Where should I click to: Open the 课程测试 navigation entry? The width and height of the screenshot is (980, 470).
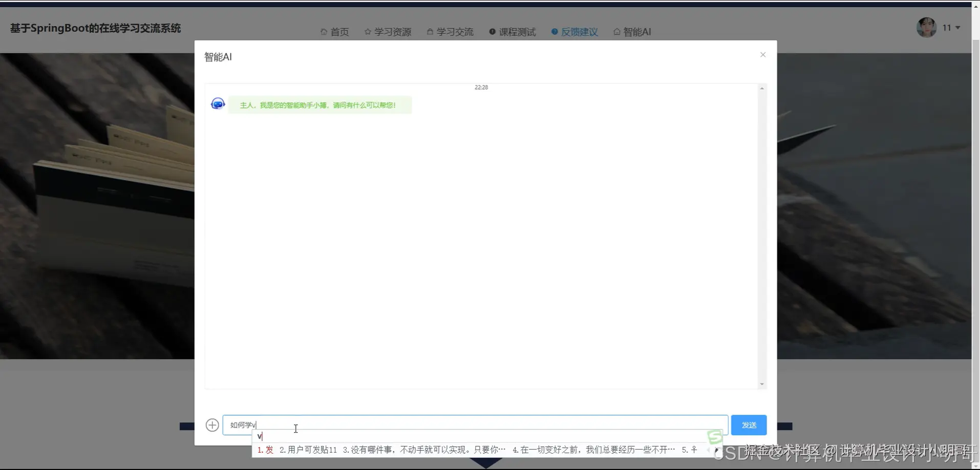[517, 31]
